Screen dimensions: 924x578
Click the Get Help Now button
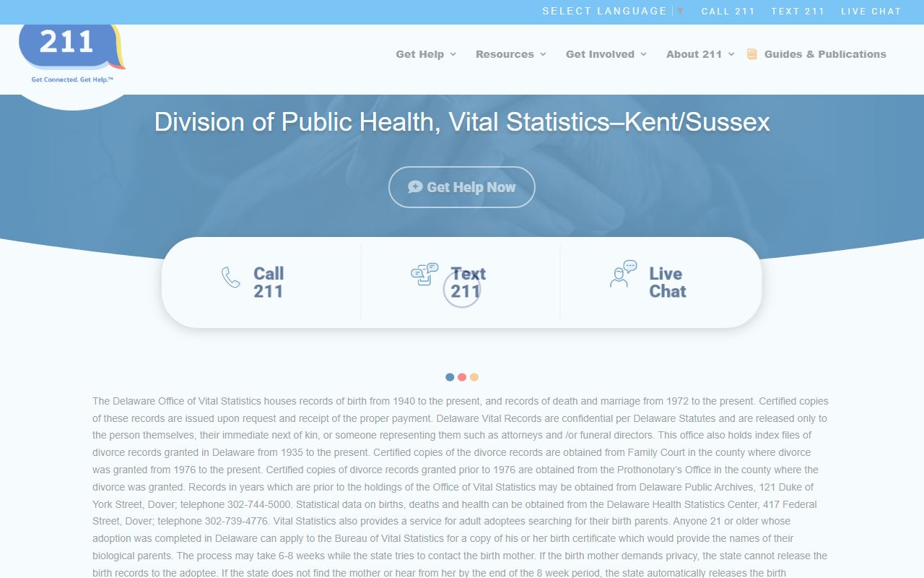pos(462,187)
